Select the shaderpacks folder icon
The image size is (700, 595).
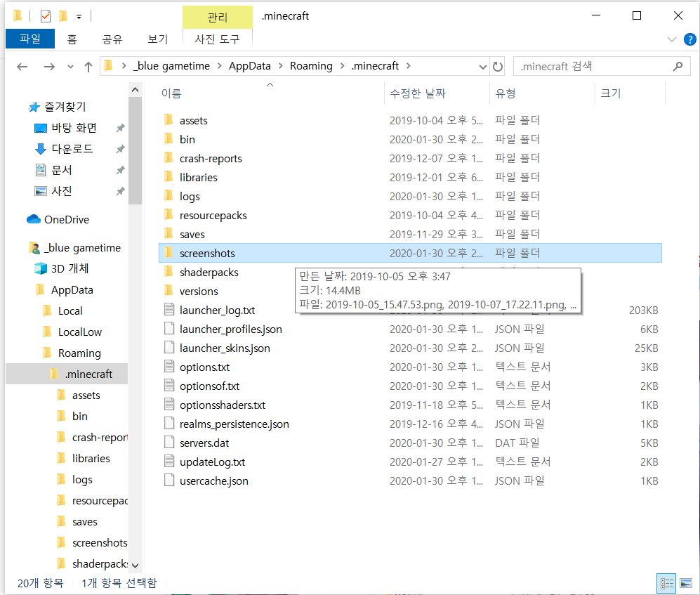click(169, 272)
